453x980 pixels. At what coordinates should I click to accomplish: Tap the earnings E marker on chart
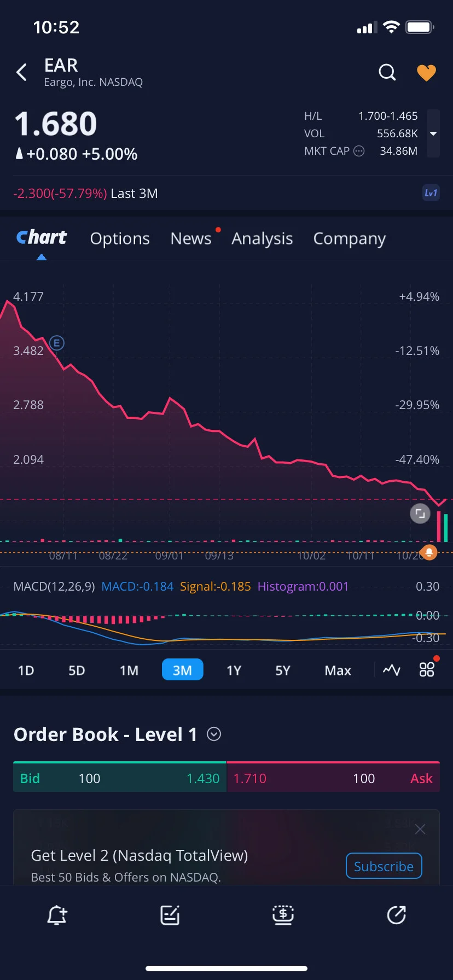click(57, 343)
